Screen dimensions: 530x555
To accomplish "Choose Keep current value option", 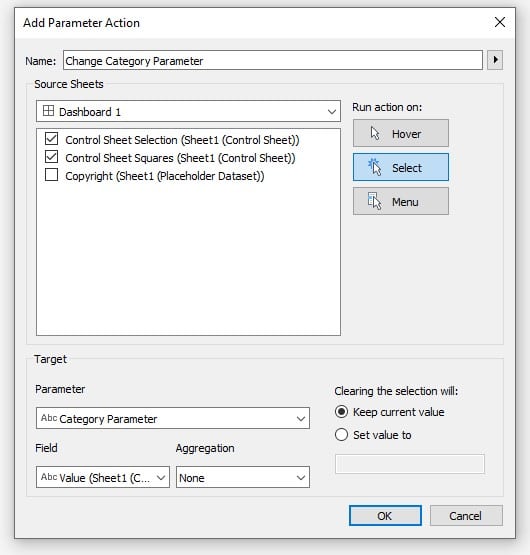I will pos(341,412).
